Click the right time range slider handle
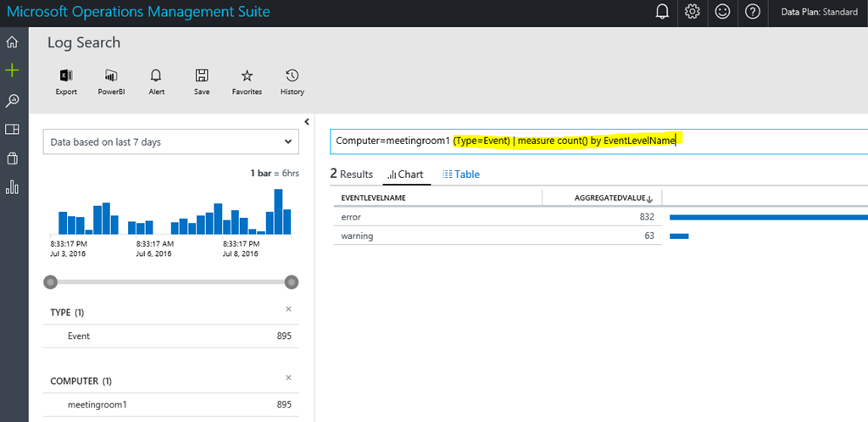Image resolution: width=868 pixels, height=422 pixels. pyautogui.click(x=292, y=281)
